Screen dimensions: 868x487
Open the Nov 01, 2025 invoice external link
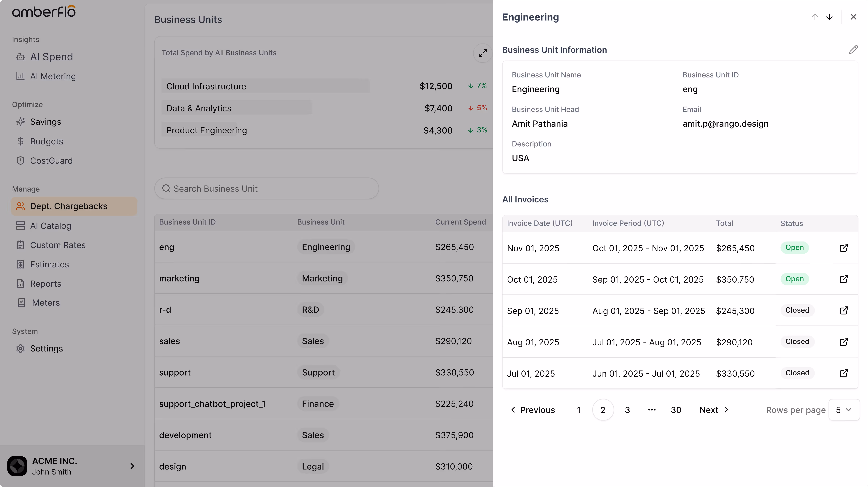pyautogui.click(x=843, y=248)
